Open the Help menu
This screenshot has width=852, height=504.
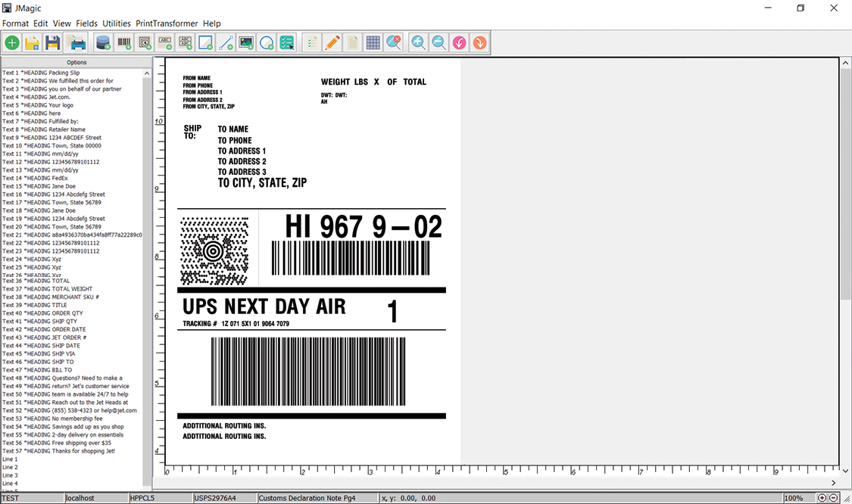click(x=212, y=23)
